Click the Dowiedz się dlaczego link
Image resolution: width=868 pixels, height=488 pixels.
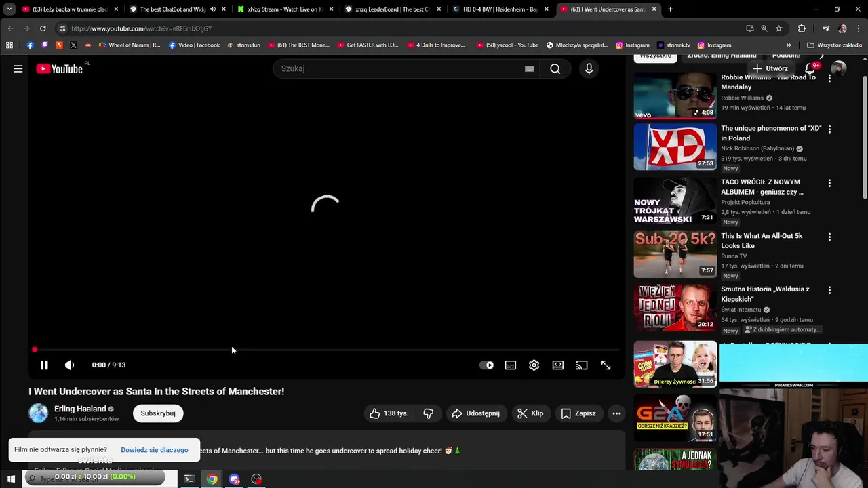[x=155, y=450]
